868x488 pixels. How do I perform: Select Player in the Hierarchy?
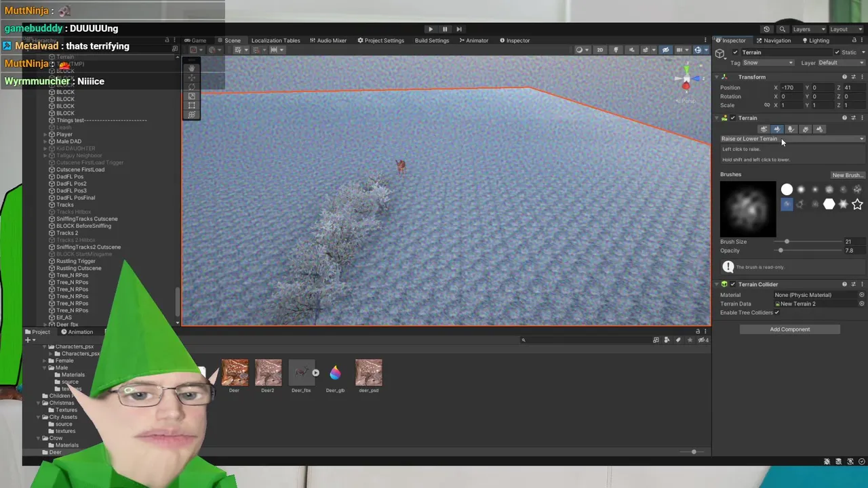[64, 134]
